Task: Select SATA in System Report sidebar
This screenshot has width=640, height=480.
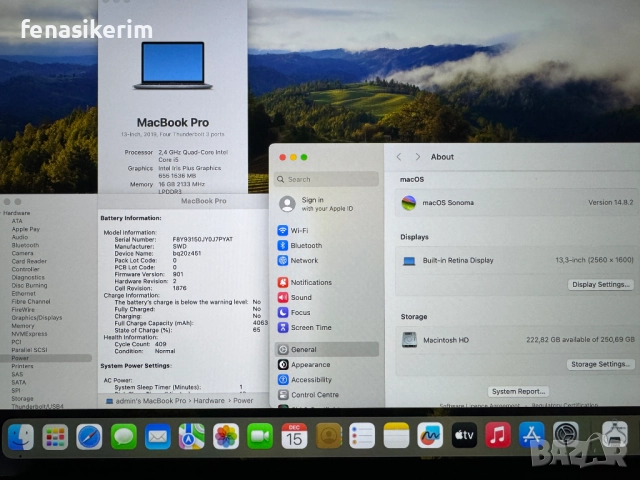Action: coord(19,382)
